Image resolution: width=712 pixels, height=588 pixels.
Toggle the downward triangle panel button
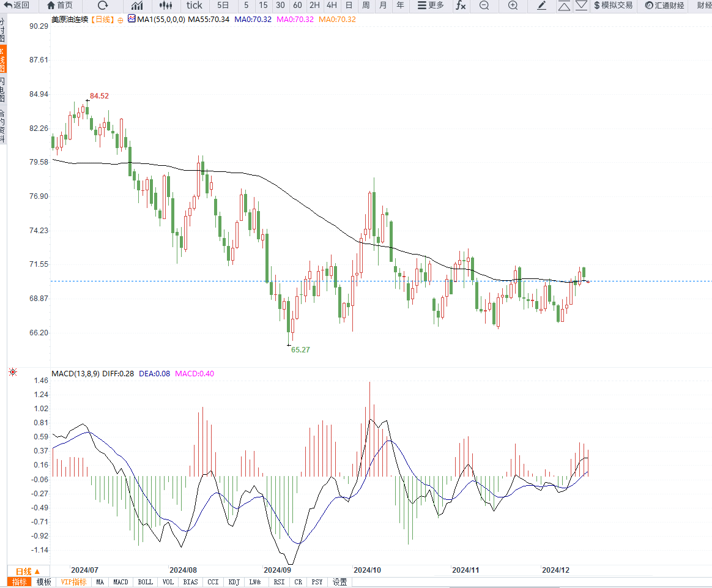tap(581, 6)
